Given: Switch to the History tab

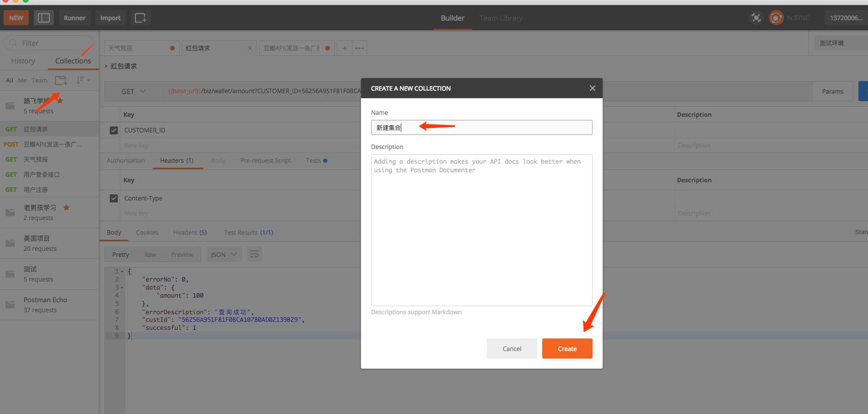Looking at the screenshot, I should (x=23, y=61).
